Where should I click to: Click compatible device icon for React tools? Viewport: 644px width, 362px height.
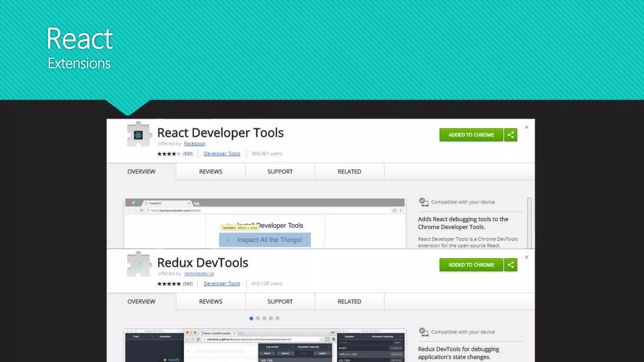pos(424,202)
